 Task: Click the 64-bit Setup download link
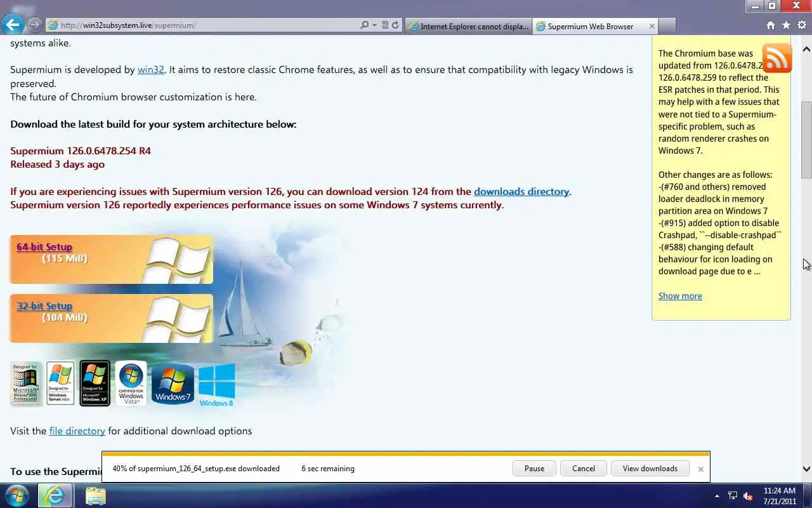coord(44,247)
